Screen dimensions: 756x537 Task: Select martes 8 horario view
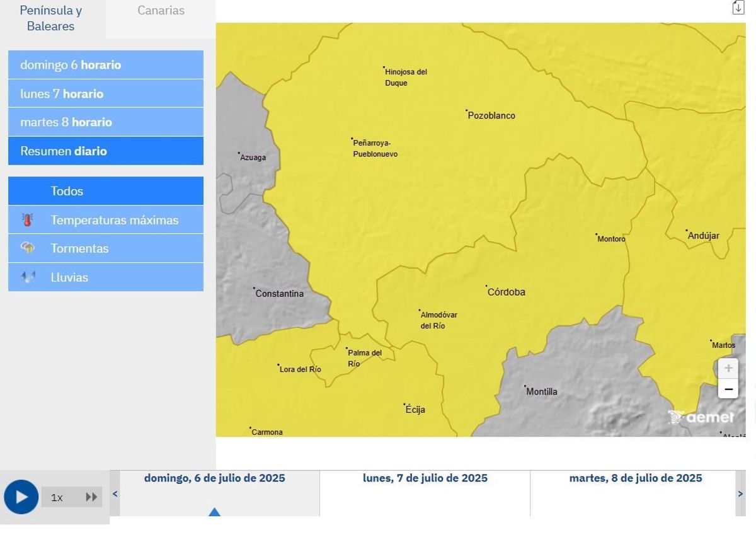106,122
